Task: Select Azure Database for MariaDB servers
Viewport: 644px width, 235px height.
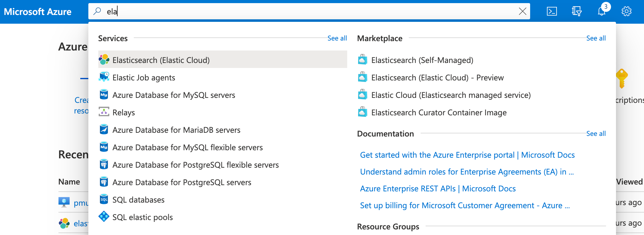Action: tap(176, 130)
